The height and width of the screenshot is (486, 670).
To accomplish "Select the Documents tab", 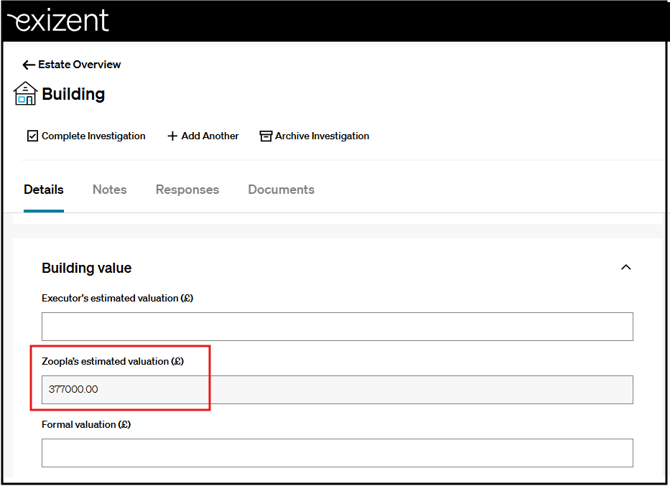I will pos(281,190).
